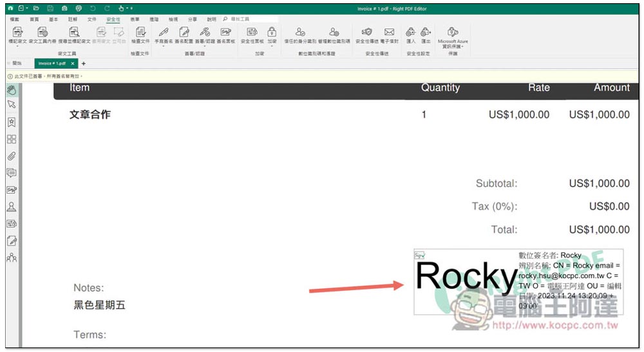Click the Tax (0%): label
The width and height of the screenshot is (644, 352).
pyautogui.click(x=495, y=207)
